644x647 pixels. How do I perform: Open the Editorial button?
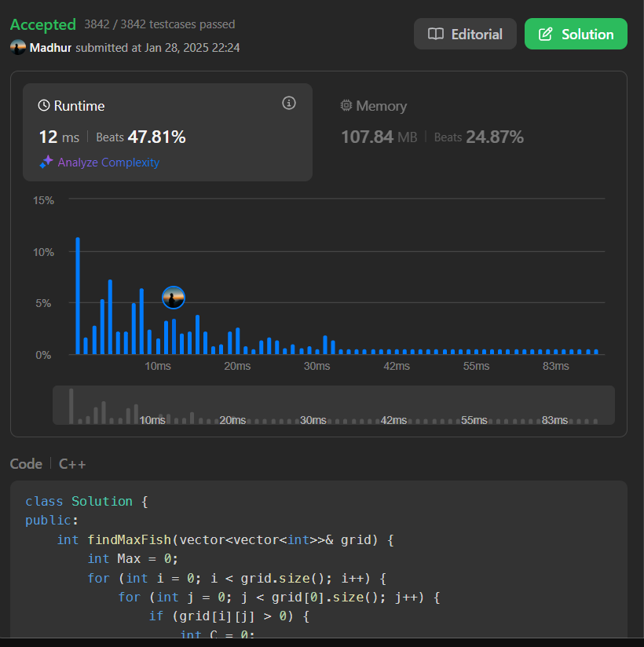point(465,34)
